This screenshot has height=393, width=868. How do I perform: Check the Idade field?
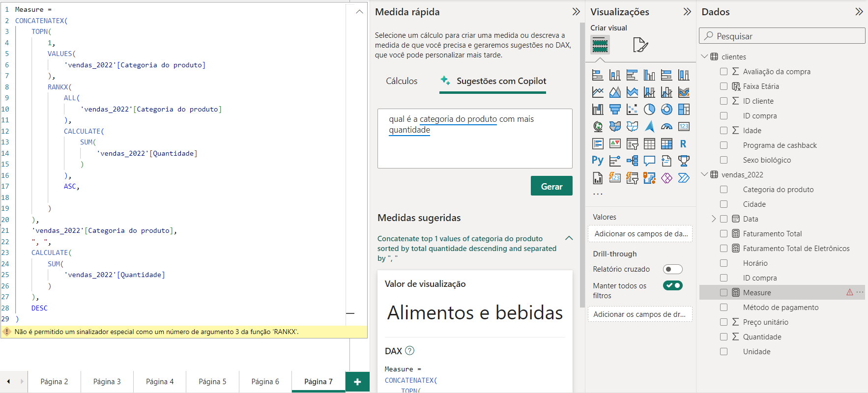(x=723, y=131)
